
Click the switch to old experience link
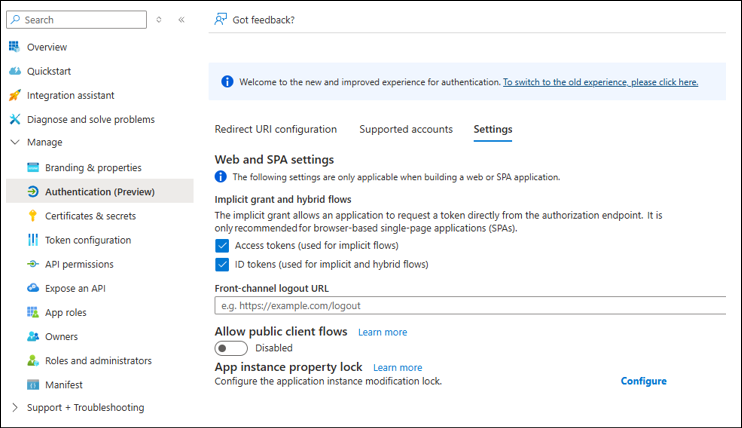pos(601,82)
